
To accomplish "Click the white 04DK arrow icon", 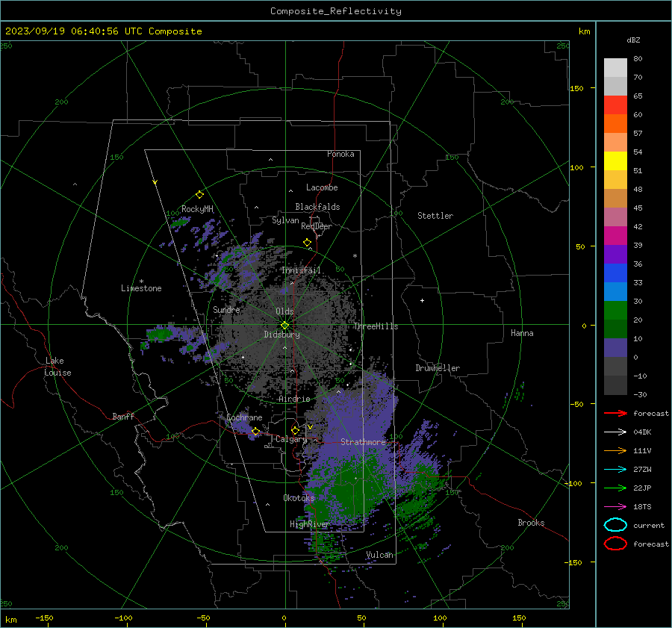I will coord(615,432).
